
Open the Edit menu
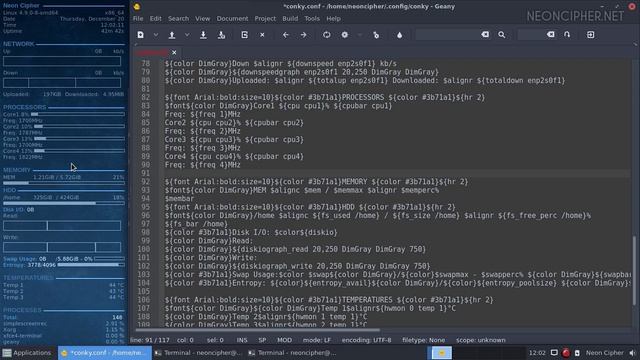[x=156, y=19]
